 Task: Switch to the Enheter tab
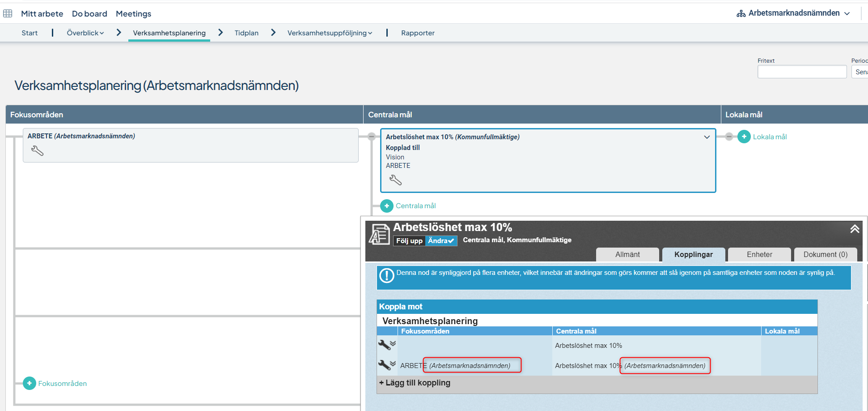(759, 254)
